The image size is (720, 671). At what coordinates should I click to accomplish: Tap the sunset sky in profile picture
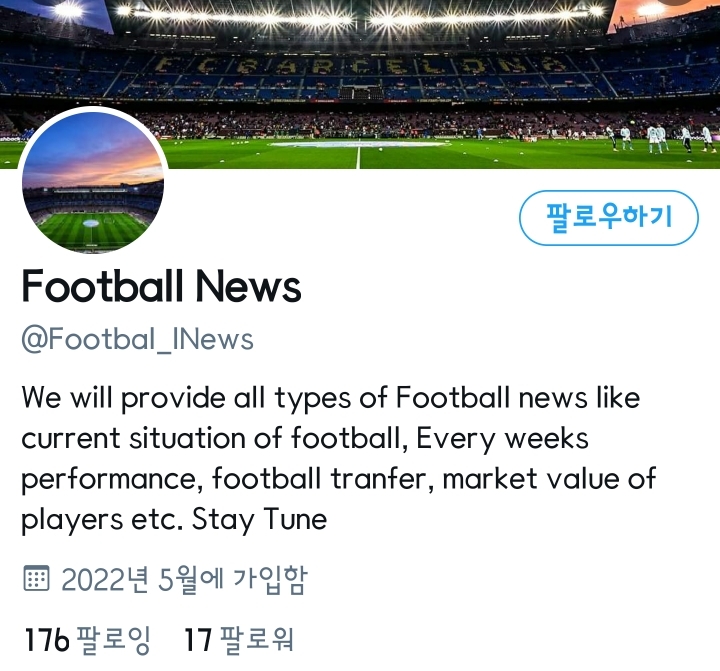click(93, 149)
